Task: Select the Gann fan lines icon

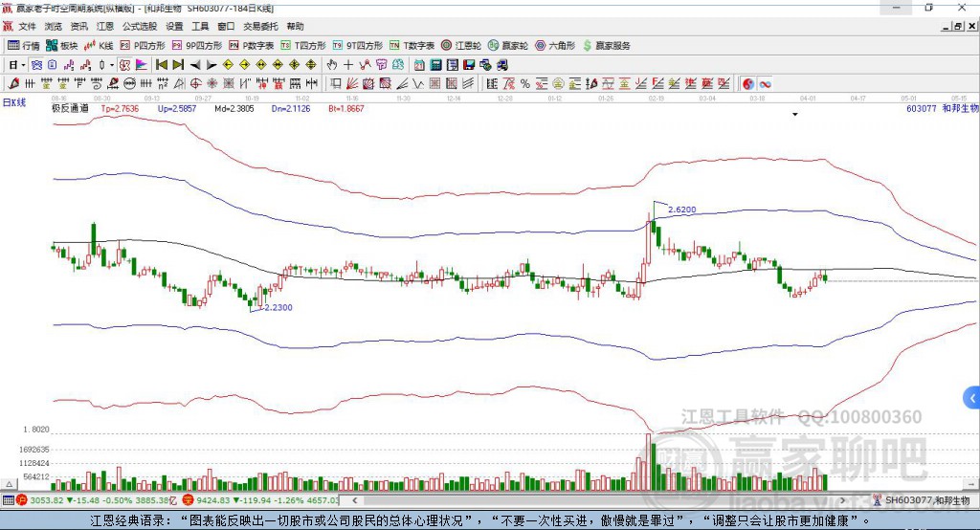Action: tap(352, 84)
